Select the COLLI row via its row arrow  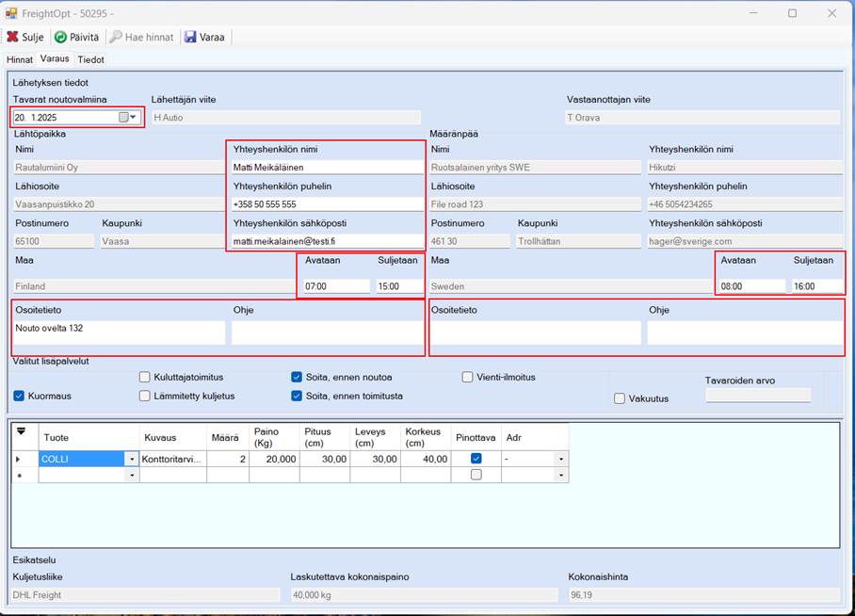19,459
